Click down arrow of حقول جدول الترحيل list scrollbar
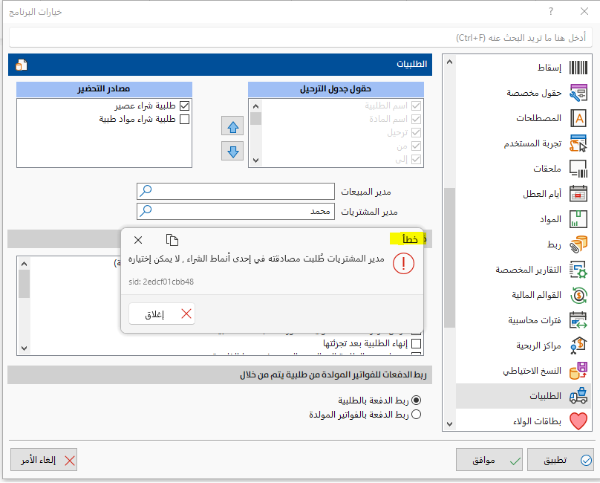The image size is (600, 483). (x=256, y=161)
